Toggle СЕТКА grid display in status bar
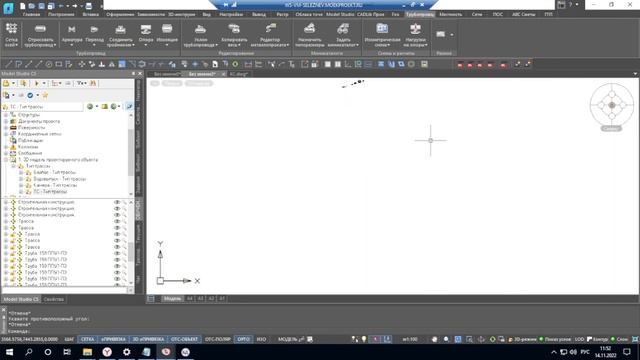This screenshot has height=360, width=640. [87, 339]
